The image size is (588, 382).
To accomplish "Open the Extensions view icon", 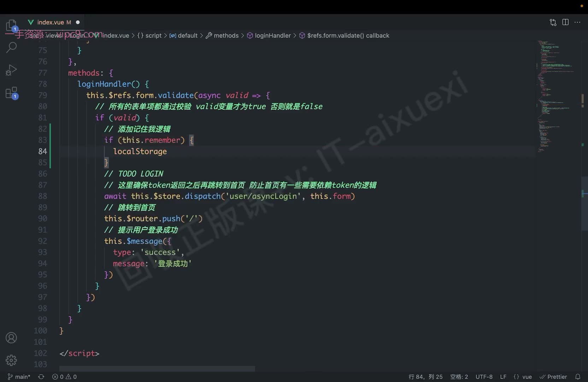I will point(12,93).
